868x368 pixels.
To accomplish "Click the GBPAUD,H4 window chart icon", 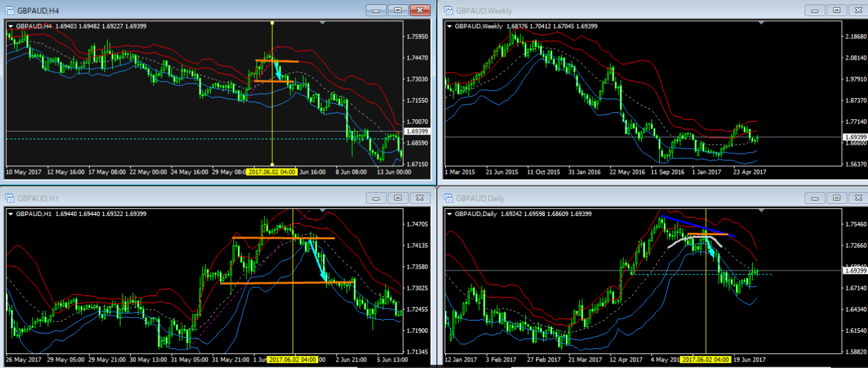I will [x=11, y=10].
